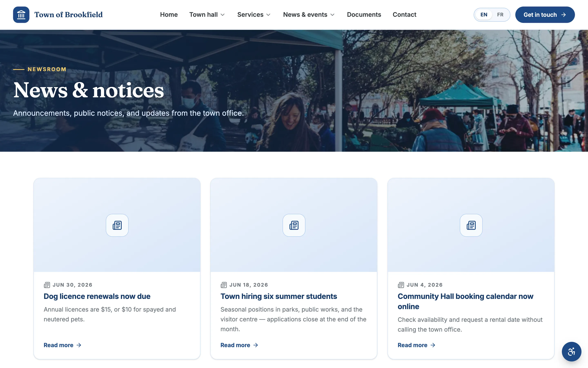
Task: Click the town hall building logo icon
Action: (x=21, y=15)
